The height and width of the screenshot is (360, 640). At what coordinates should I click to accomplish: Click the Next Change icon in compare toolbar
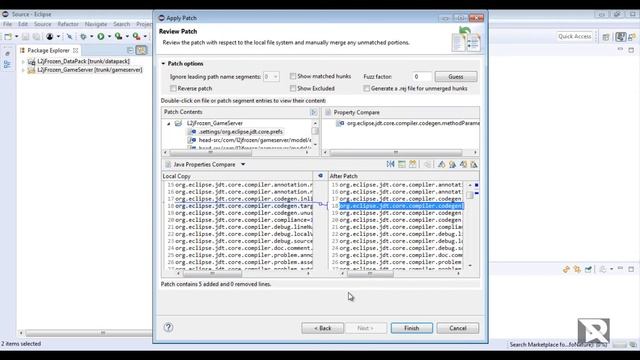point(463,164)
